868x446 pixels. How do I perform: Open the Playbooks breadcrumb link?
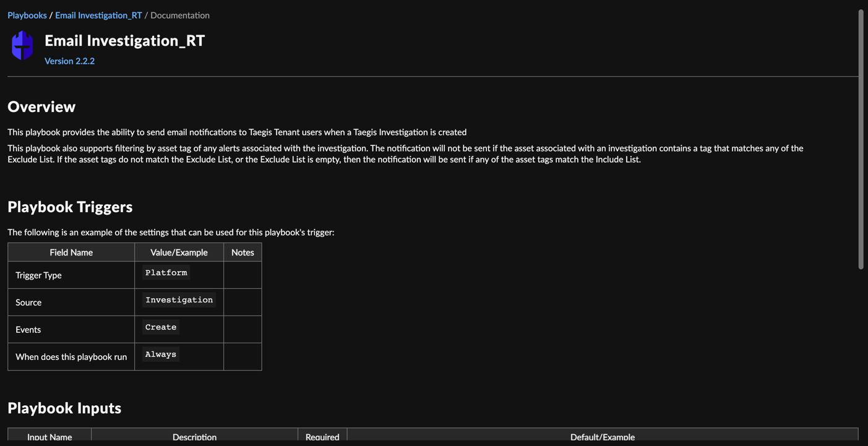coord(27,15)
